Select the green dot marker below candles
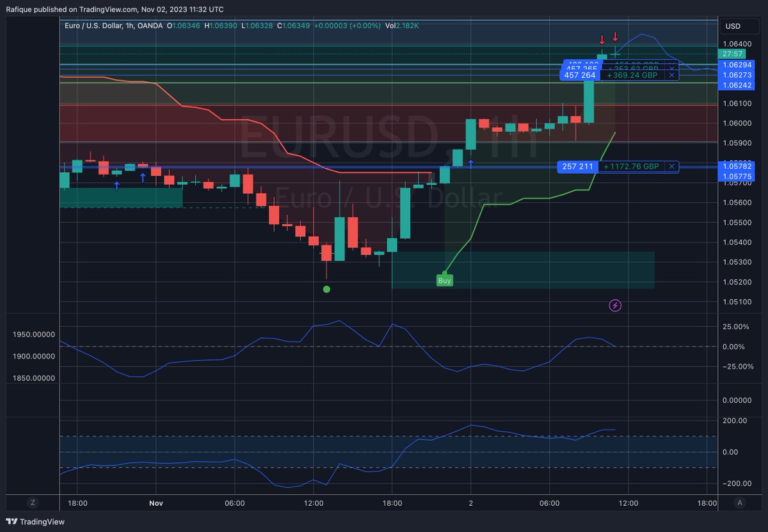The height and width of the screenshot is (532, 768). 326,289
